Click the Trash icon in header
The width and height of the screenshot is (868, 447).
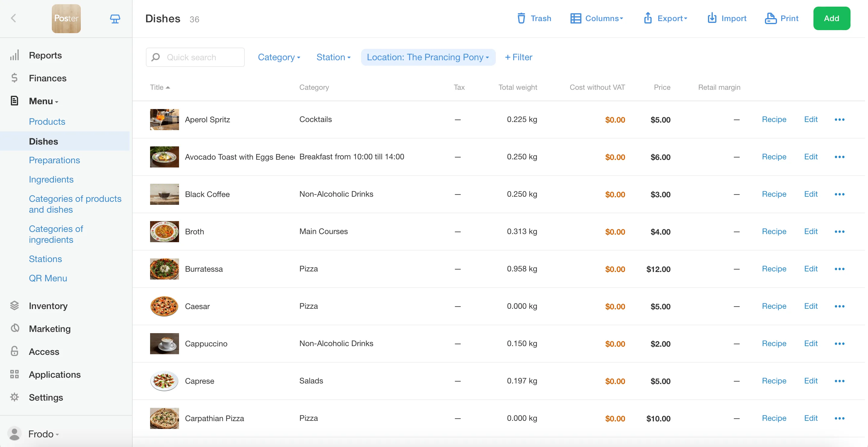521,18
